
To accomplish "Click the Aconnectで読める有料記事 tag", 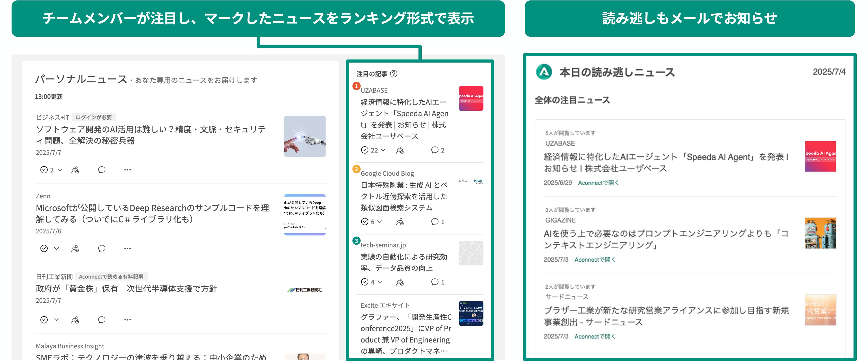I will pos(111,276).
